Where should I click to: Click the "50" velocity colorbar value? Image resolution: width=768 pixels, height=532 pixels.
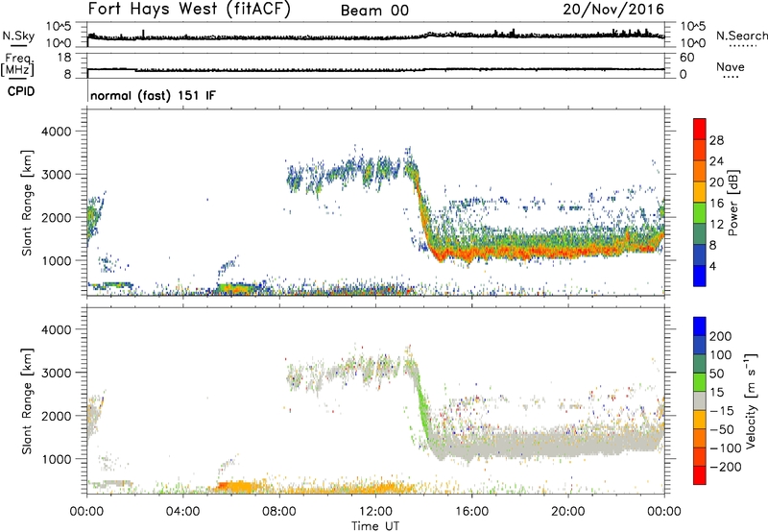(x=716, y=374)
